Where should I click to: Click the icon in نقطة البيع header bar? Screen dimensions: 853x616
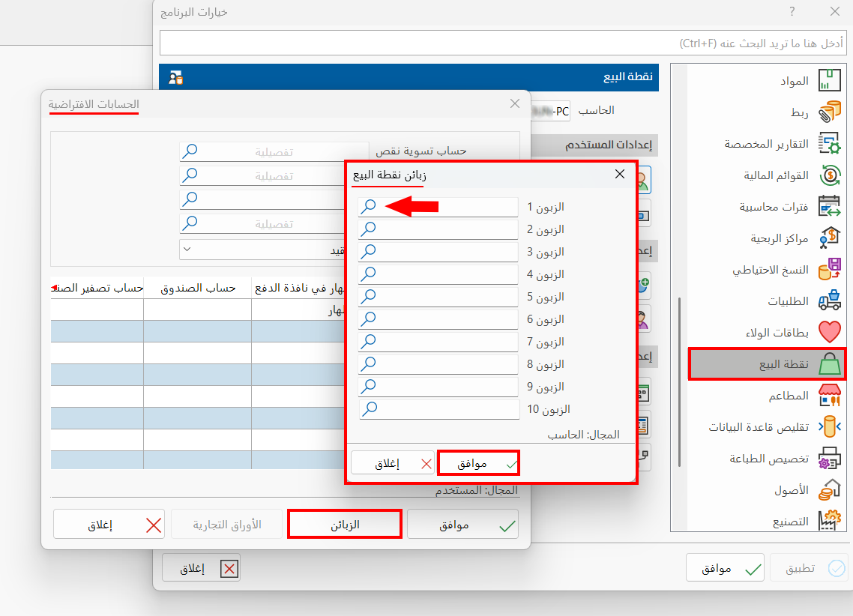click(x=176, y=77)
